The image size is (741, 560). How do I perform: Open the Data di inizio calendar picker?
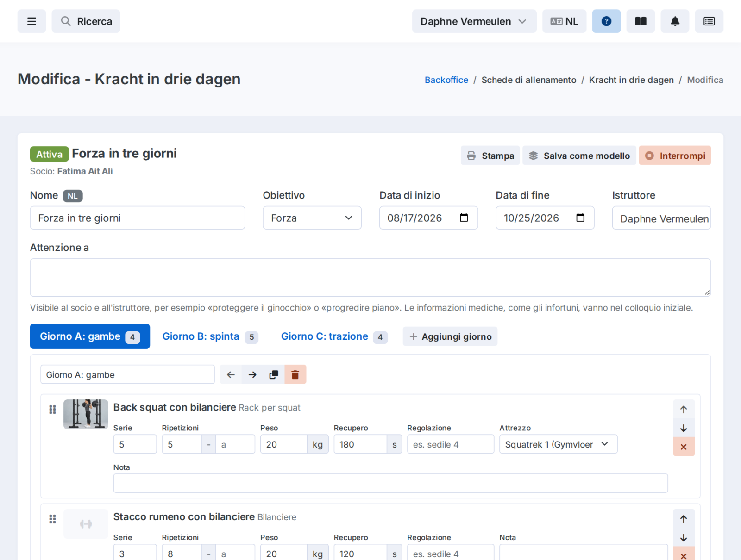464,218
